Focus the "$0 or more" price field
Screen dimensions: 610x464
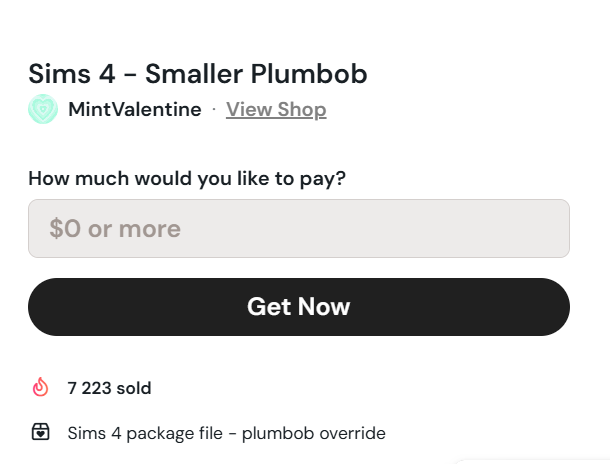click(x=298, y=229)
